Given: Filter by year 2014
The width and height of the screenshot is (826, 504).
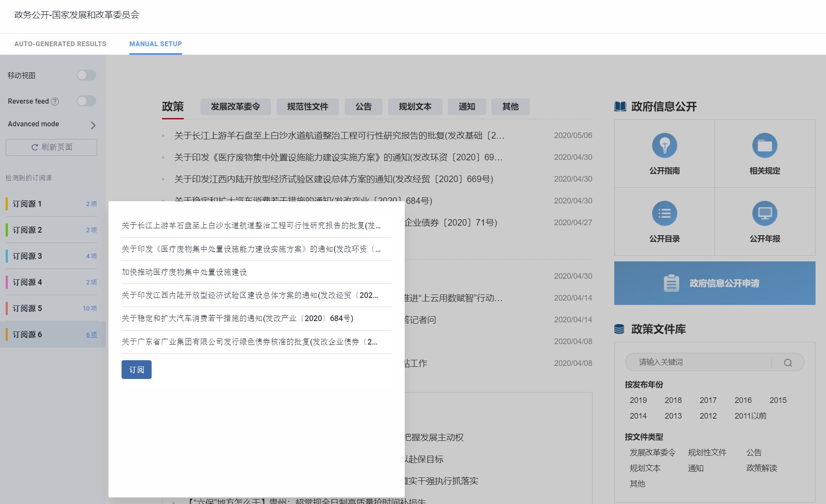Looking at the screenshot, I should 638,416.
